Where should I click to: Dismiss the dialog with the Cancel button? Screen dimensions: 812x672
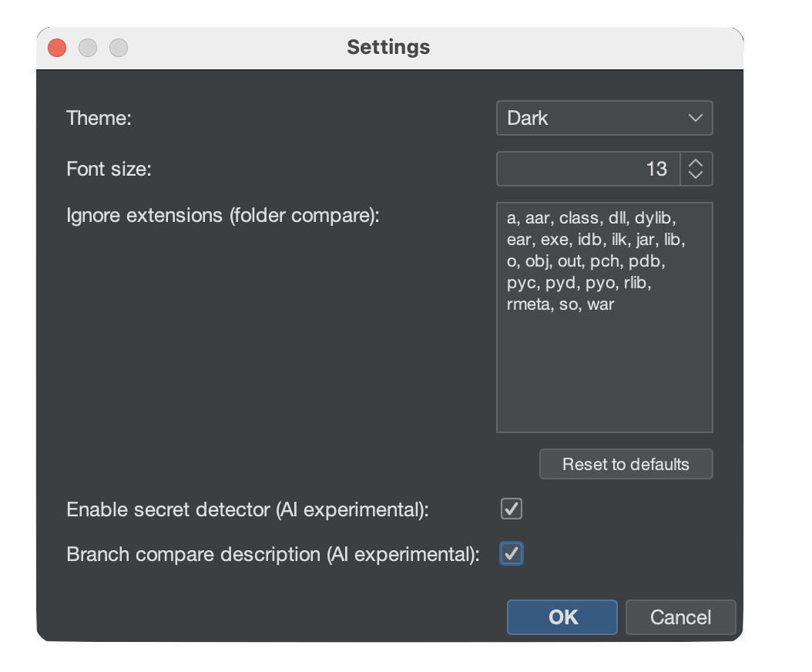pyautogui.click(x=680, y=617)
